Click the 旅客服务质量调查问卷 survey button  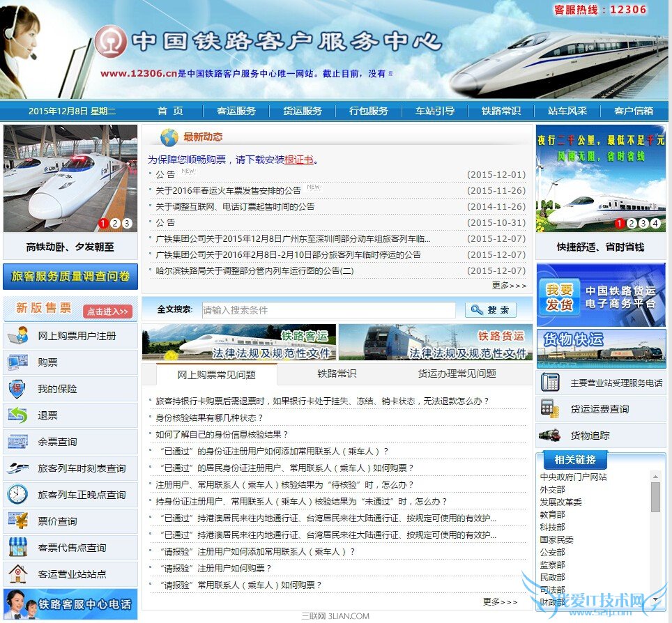coord(70,276)
